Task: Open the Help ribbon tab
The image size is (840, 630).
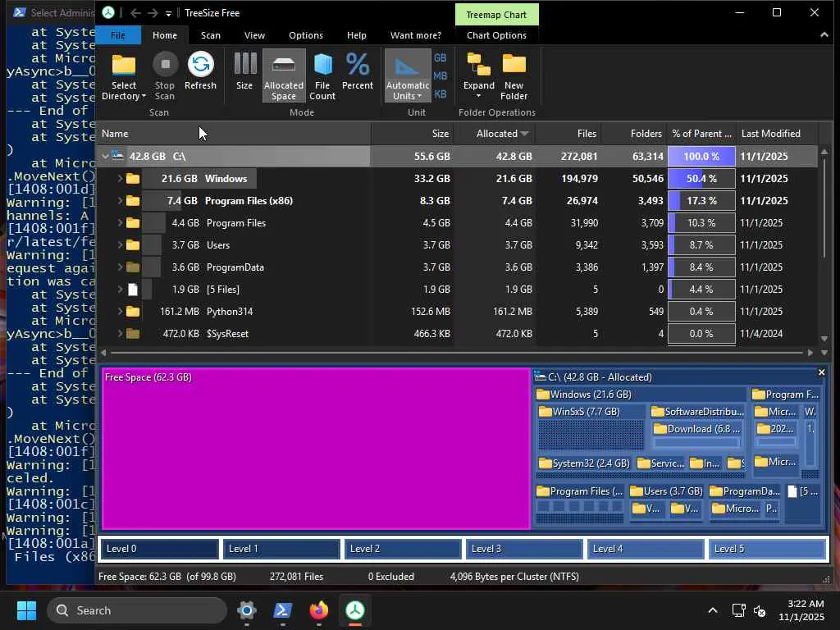Action: [x=356, y=35]
